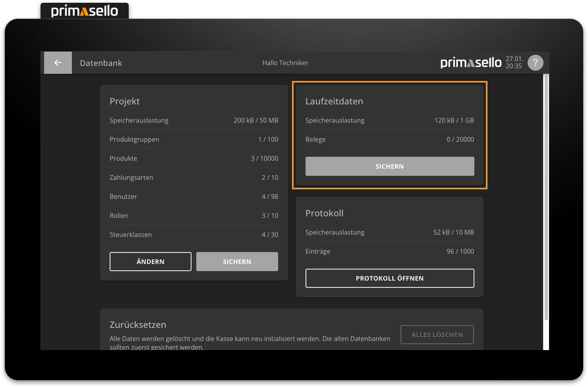Click the primasello logo in the header

[x=471, y=62]
